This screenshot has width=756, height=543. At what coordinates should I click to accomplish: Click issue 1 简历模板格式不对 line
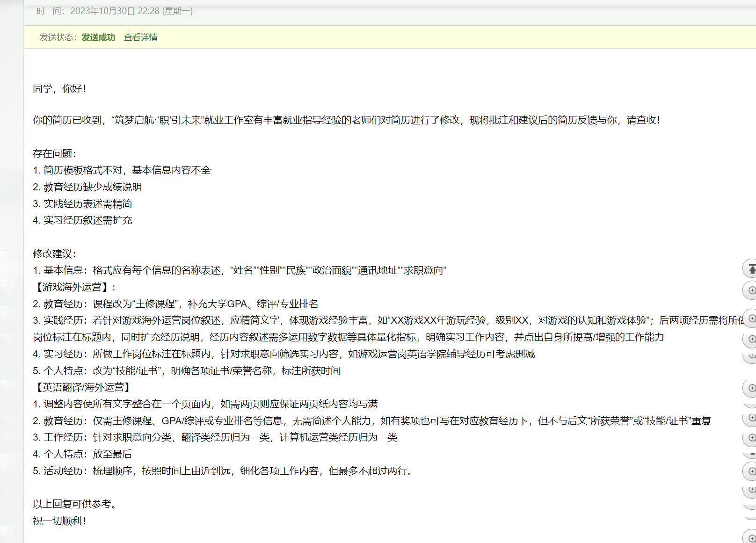122,170
